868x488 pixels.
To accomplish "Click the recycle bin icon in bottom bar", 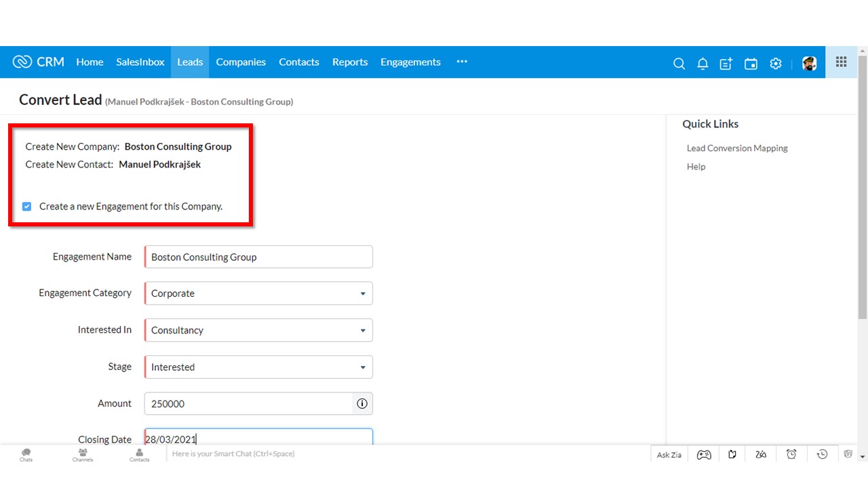I will [x=848, y=455].
